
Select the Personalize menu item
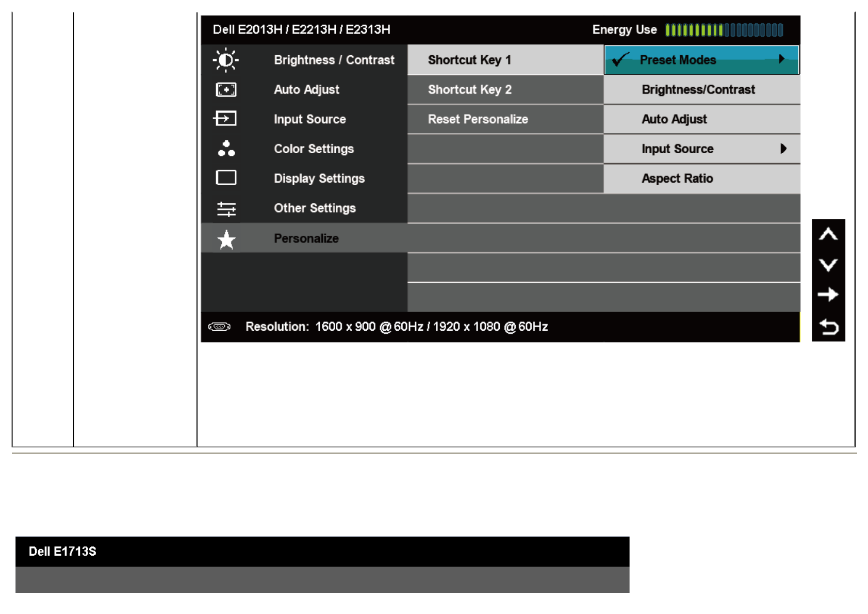click(304, 238)
